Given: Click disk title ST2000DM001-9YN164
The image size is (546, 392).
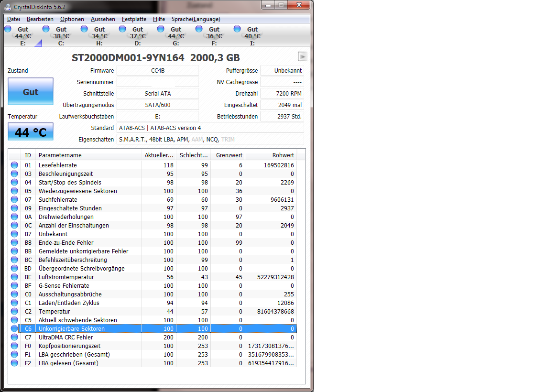Looking at the screenshot, I should click(128, 57).
